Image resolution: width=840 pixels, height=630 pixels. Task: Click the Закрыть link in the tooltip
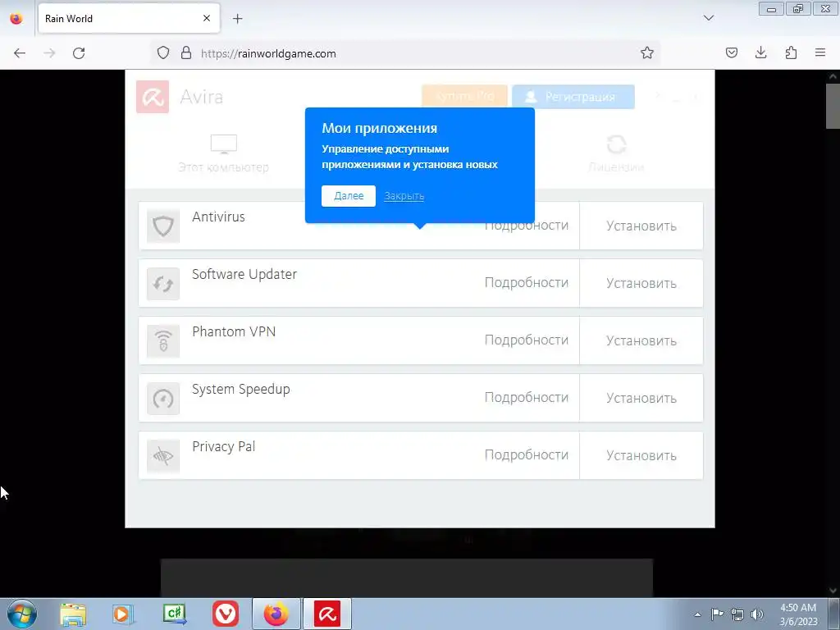coord(404,196)
